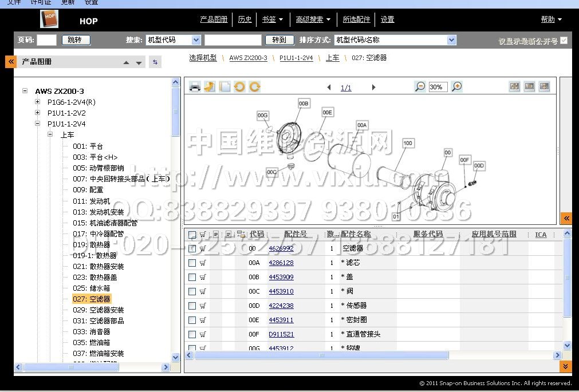Rotate diagram counter-clockwise
This screenshot has height=392, width=579.
[239, 87]
